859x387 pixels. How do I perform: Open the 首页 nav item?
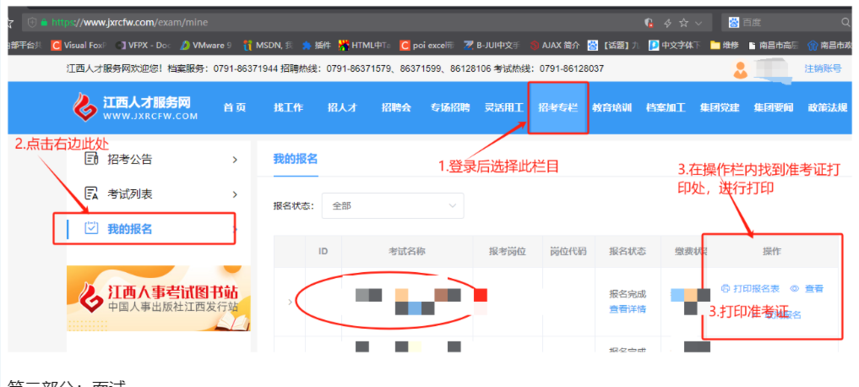click(x=234, y=107)
